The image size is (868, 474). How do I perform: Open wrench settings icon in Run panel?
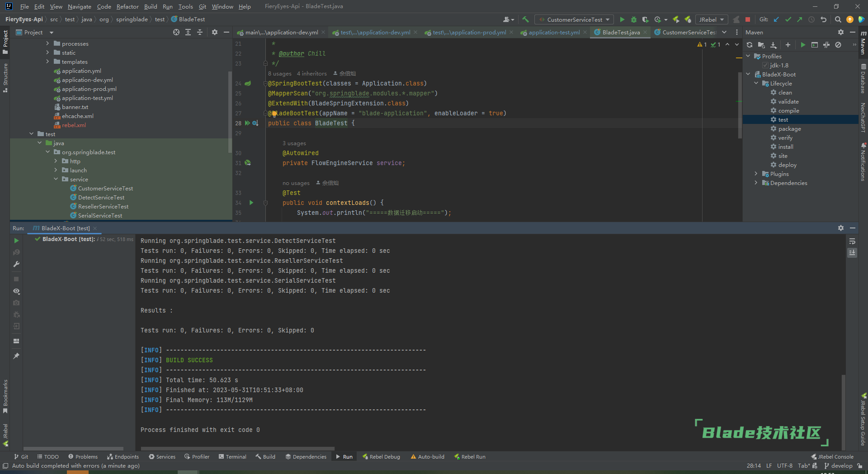click(16, 264)
